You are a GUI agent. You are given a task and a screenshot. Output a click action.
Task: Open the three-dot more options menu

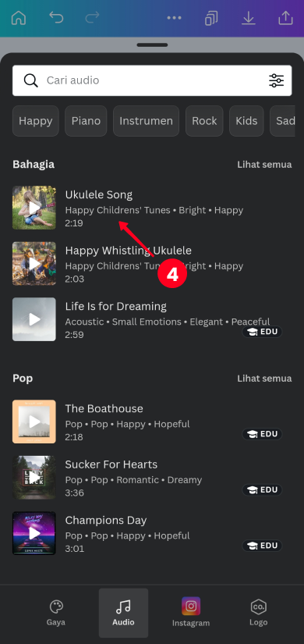(175, 18)
